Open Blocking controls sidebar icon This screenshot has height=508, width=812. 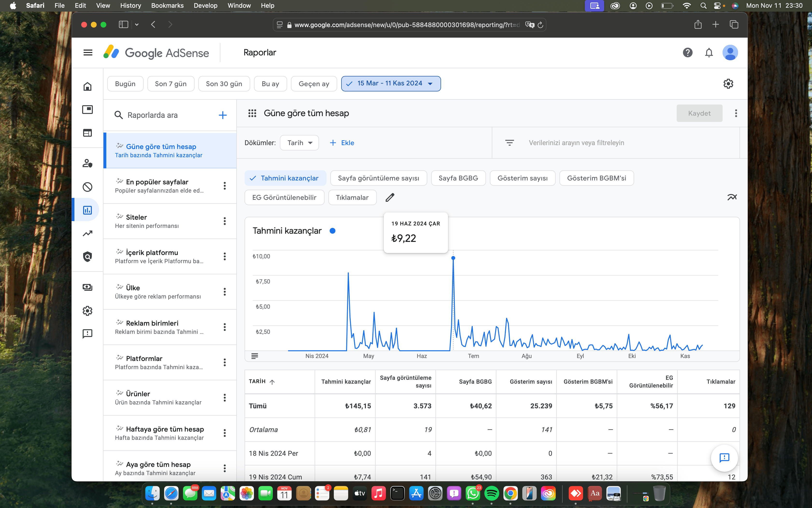coord(87,187)
